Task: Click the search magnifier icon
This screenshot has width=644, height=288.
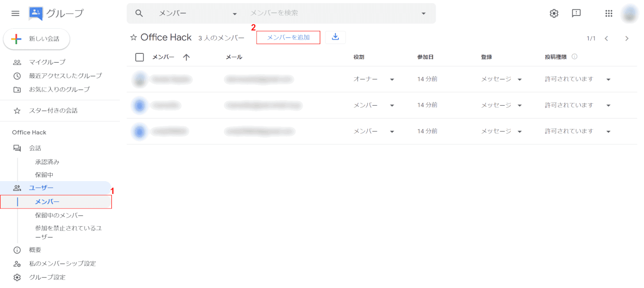Action: click(x=139, y=13)
